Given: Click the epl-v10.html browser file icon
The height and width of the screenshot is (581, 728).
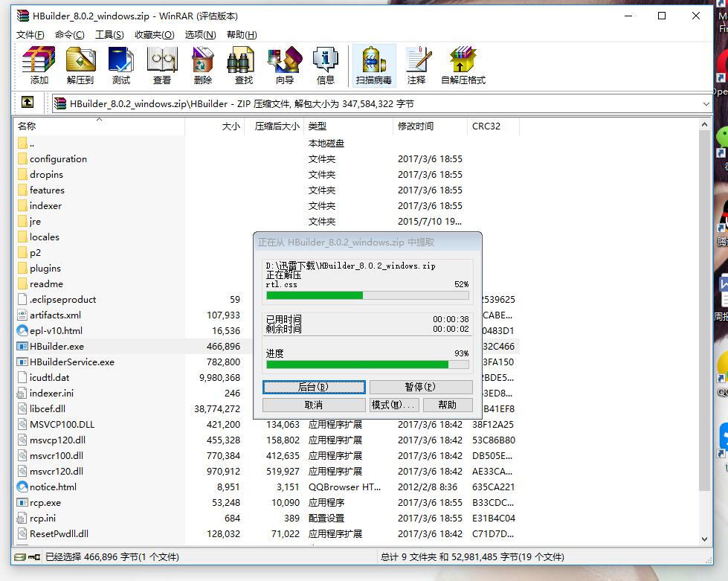Looking at the screenshot, I should (x=22, y=331).
